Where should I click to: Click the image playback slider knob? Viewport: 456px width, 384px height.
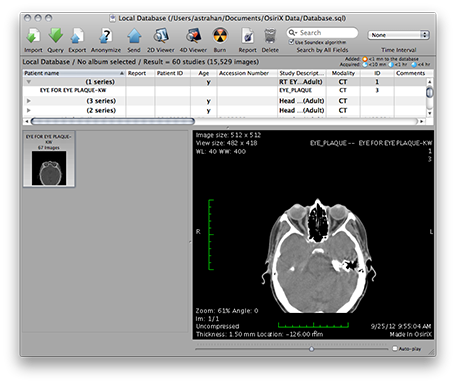click(x=311, y=349)
